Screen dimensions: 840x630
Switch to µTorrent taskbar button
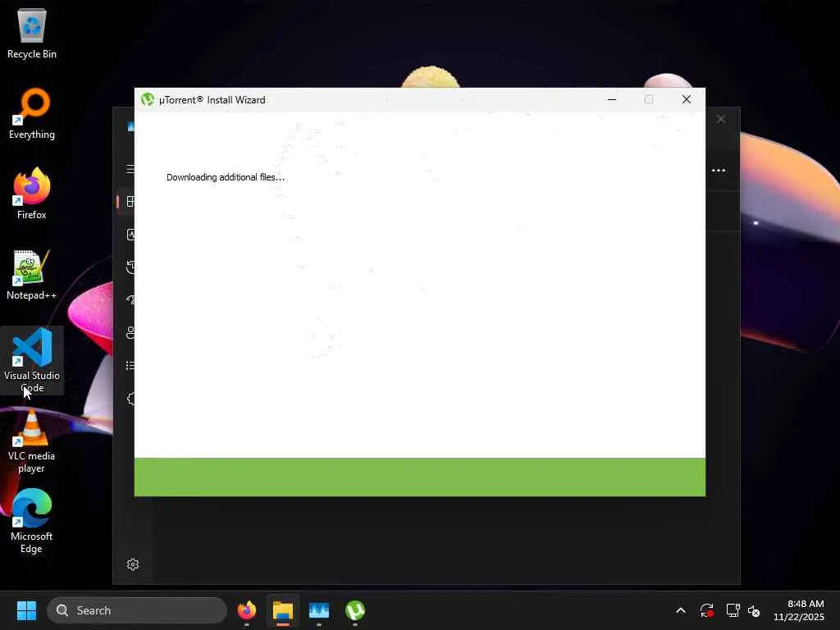point(355,610)
